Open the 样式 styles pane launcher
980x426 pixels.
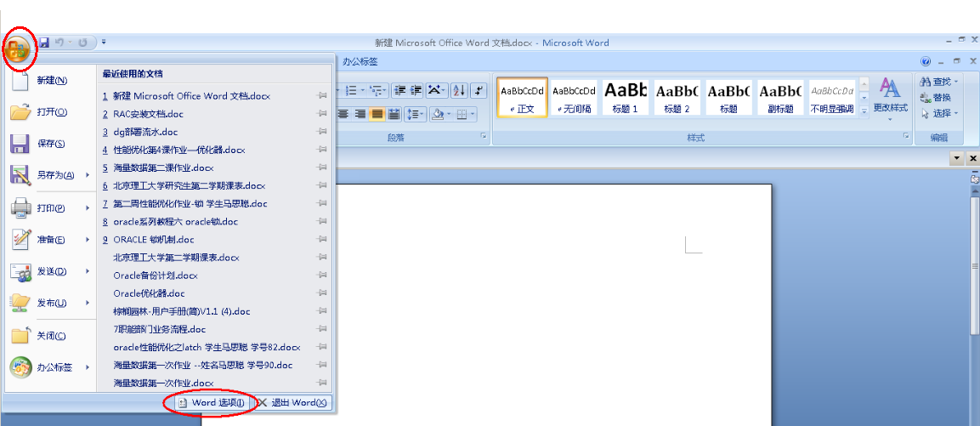point(906,136)
